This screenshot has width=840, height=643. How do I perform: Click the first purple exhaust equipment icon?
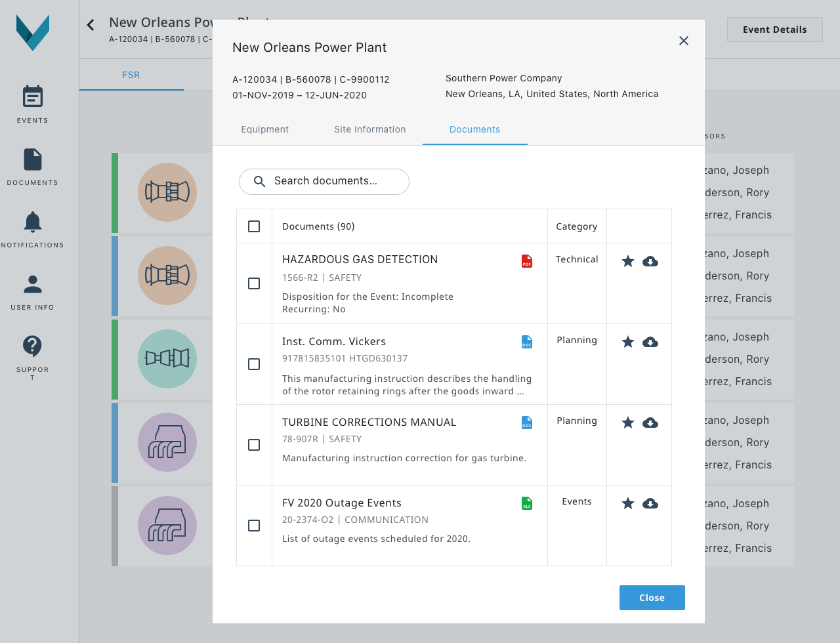tap(167, 442)
